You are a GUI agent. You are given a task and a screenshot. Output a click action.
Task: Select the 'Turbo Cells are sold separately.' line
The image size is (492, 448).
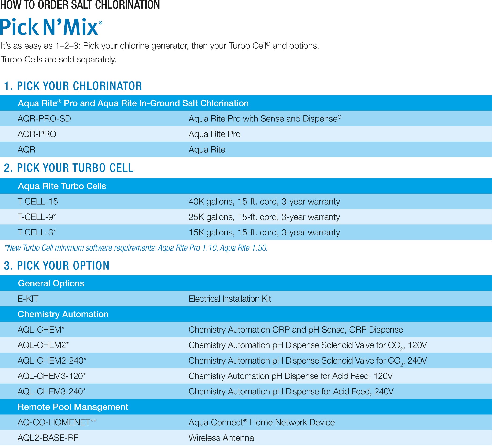58,59
